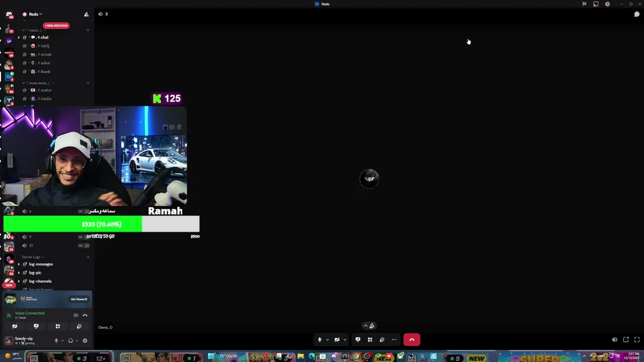The image size is (644, 362).
Task: Click the Get Reward! button
Action: (79, 299)
